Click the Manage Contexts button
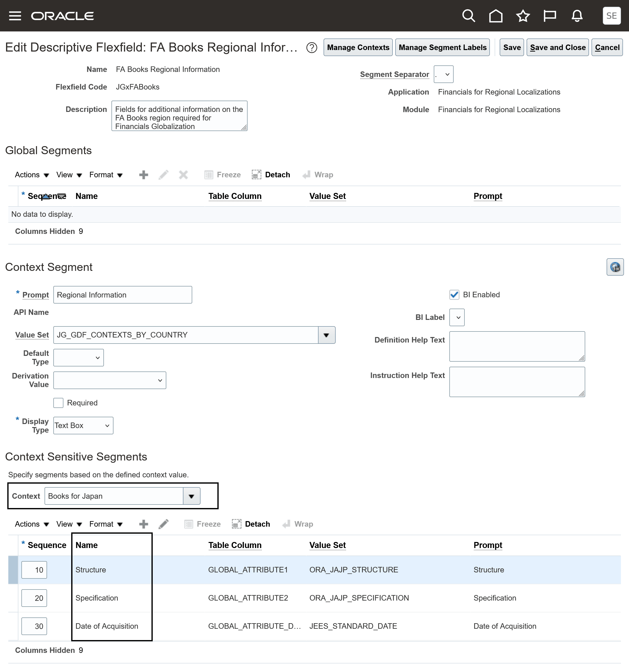This screenshot has height=672, width=629. pos(358,48)
